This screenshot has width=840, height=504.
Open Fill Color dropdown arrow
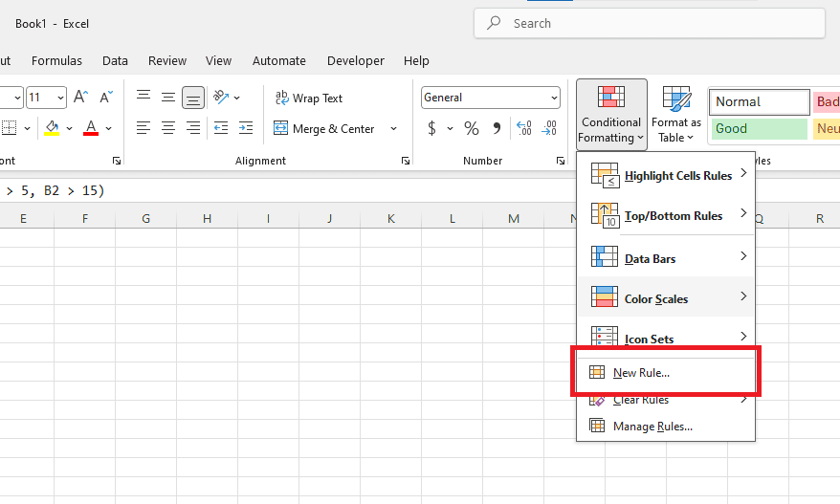tap(69, 128)
